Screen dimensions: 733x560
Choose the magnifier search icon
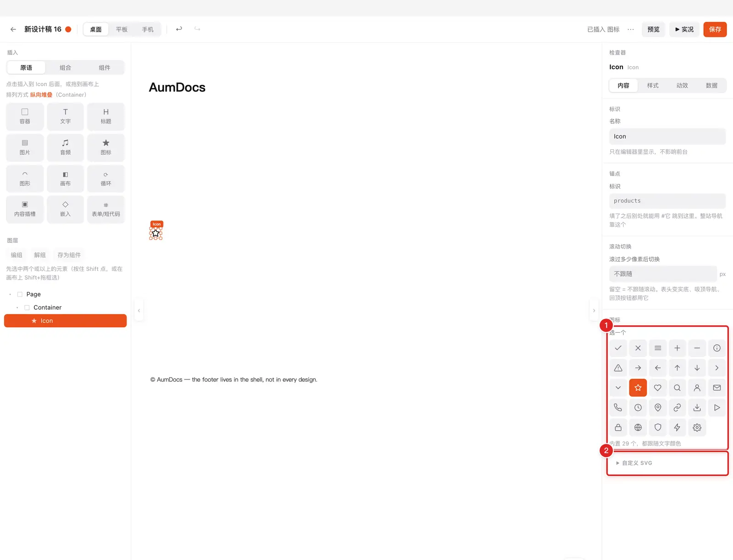(677, 388)
